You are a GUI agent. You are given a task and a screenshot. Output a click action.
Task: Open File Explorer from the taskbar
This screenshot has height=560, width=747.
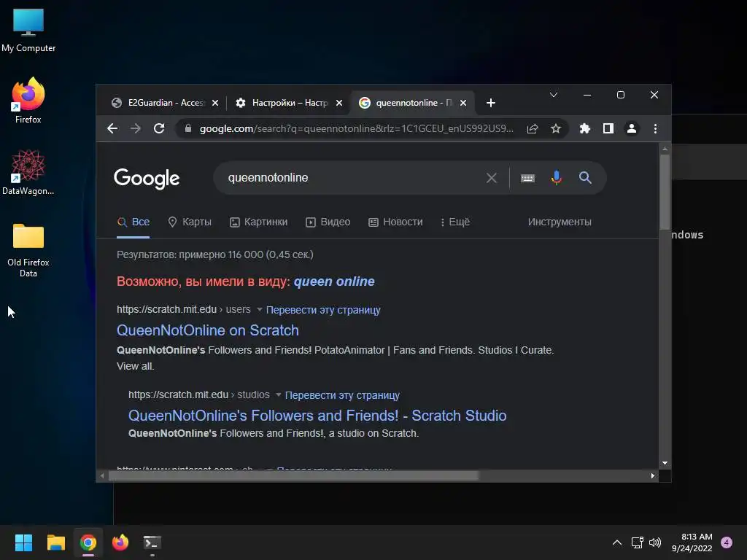click(x=55, y=542)
